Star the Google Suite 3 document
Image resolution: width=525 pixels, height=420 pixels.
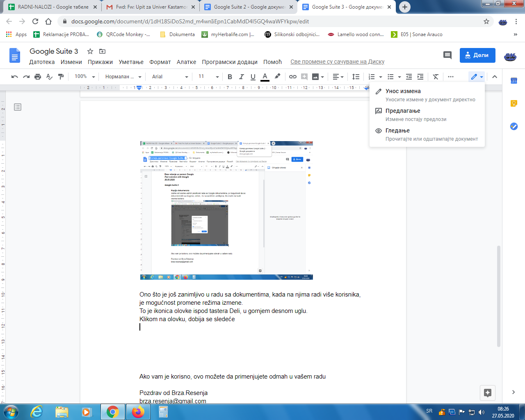[90, 51]
